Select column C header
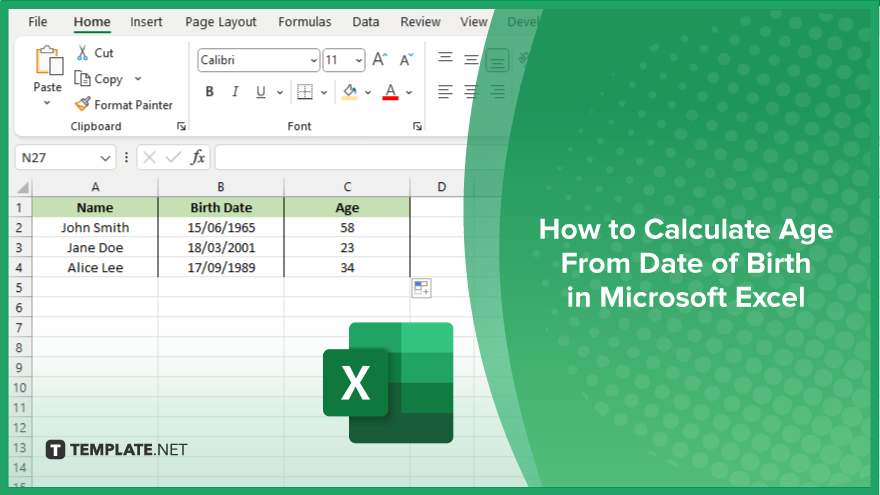 pyautogui.click(x=347, y=187)
